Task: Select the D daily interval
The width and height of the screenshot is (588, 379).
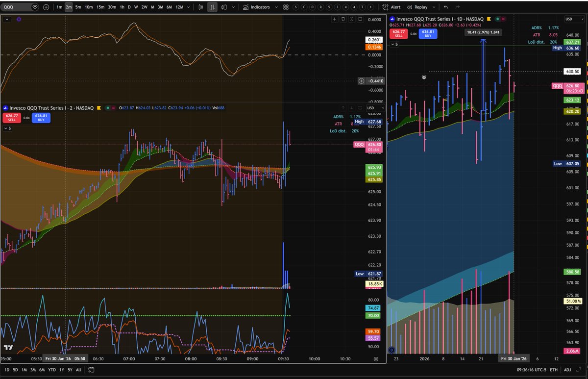Action: tap(129, 7)
